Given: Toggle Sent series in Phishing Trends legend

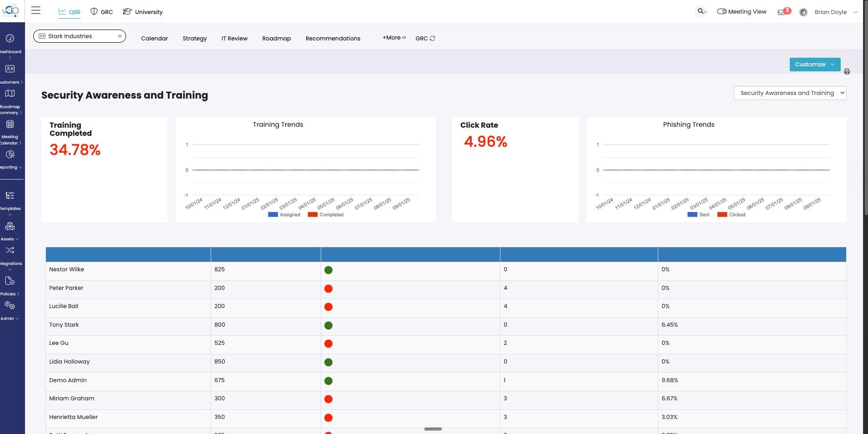Looking at the screenshot, I should click(x=698, y=215).
